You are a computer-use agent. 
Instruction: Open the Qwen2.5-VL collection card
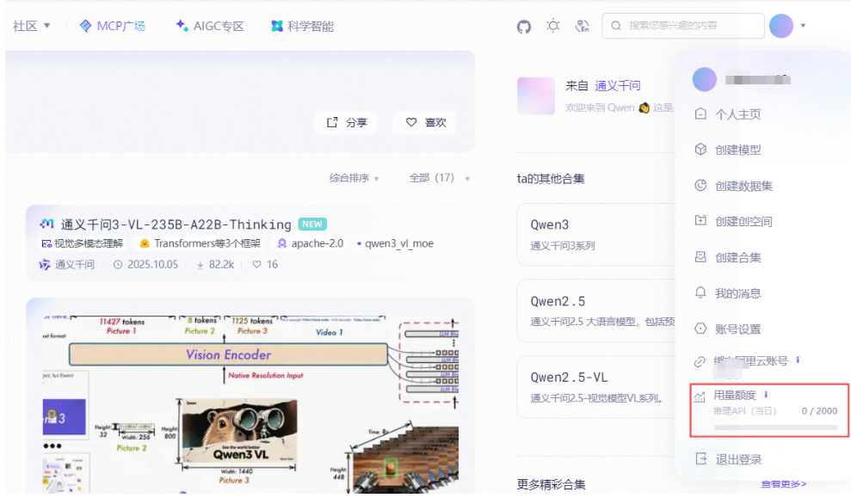coord(596,387)
